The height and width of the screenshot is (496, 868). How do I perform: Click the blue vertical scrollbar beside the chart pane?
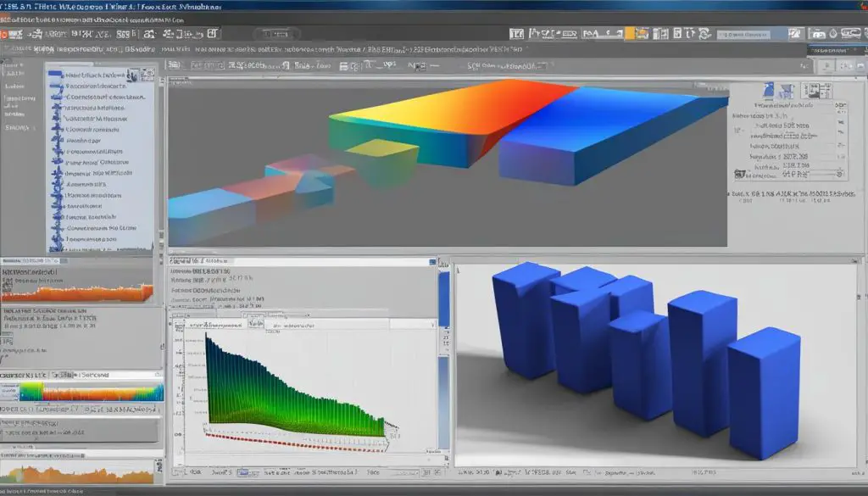[444, 298]
